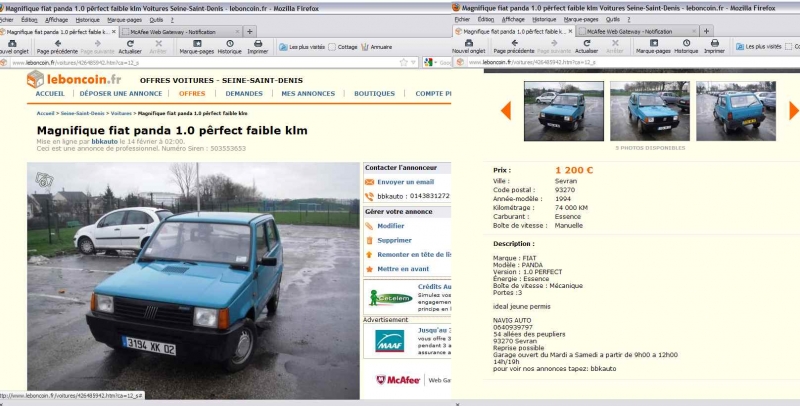The height and width of the screenshot is (406, 800).
Task: Open the large blue Fiat Panda photo
Action: 193,281
